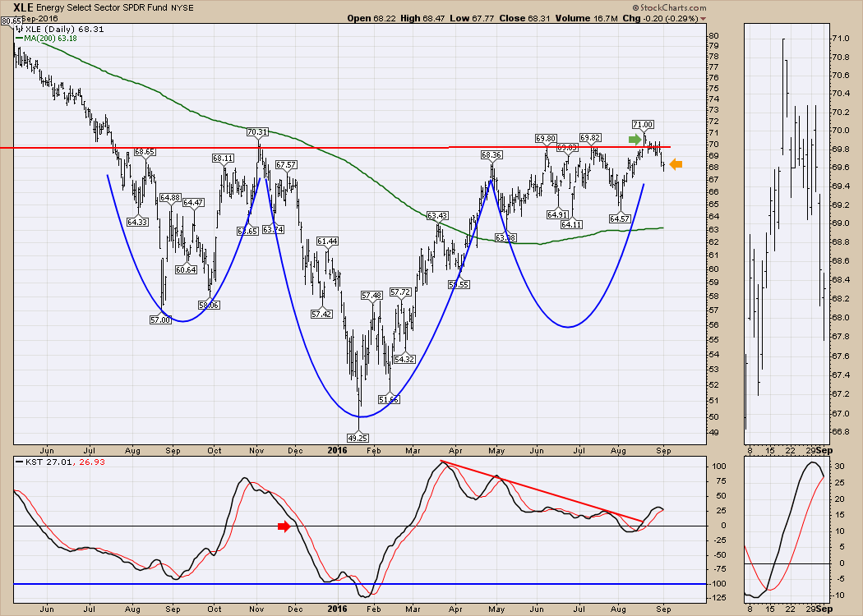Click the price bar icon before XLE (Daily)
This screenshot has height=616, width=863.
(x=19, y=29)
